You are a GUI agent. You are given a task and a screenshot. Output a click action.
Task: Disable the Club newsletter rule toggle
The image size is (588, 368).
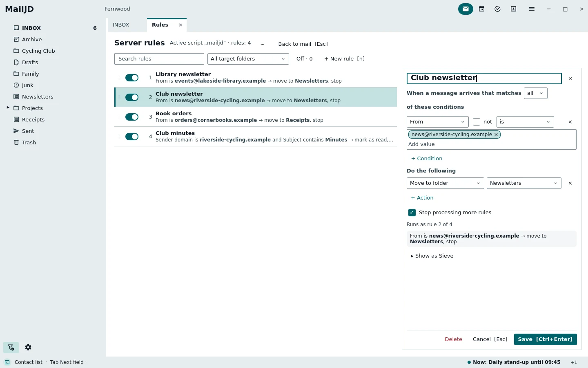point(132,97)
